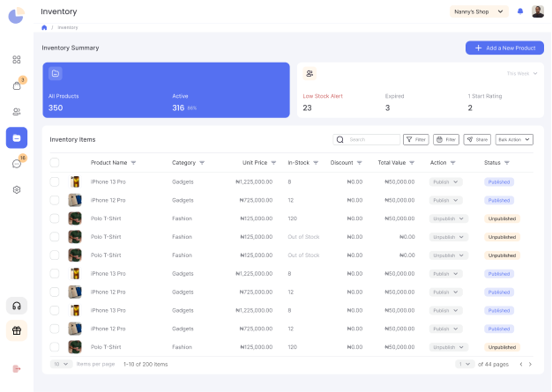The width and height of the screenshot is (552, 392).
Task: Open the gift box icon
Action: [17, 330]
